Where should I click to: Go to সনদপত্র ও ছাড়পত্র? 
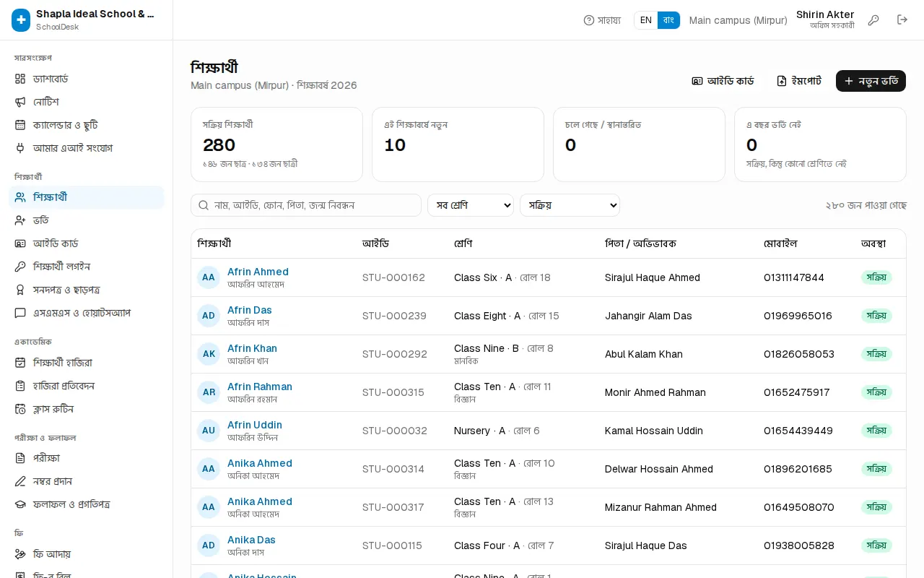click(87, 290)
